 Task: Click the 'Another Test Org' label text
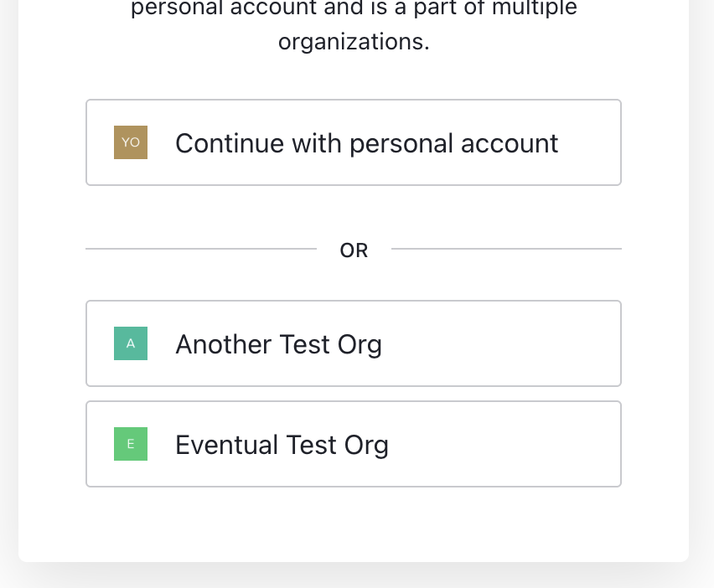[x=278, y=344]
